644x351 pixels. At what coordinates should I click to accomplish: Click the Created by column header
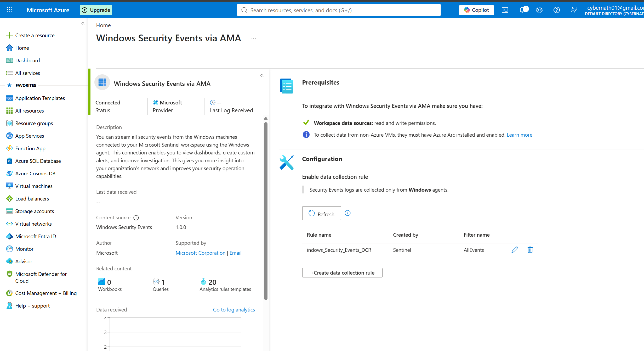click(406, 235)
